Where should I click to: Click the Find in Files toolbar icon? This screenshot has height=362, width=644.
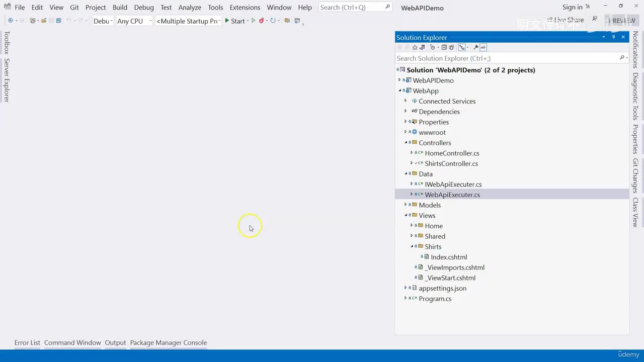287,21
